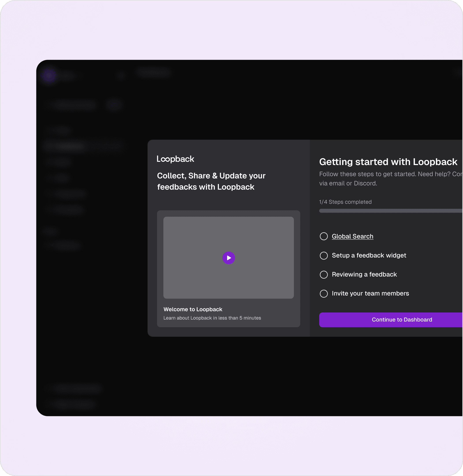Screen dimensions: 463x476
Task: Play the Welcome to Loopback video
Action: click(229, 258)
